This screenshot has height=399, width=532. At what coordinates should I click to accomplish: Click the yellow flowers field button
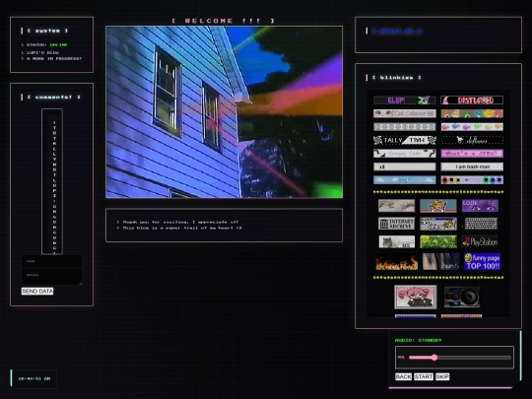[x=438, y=242]
